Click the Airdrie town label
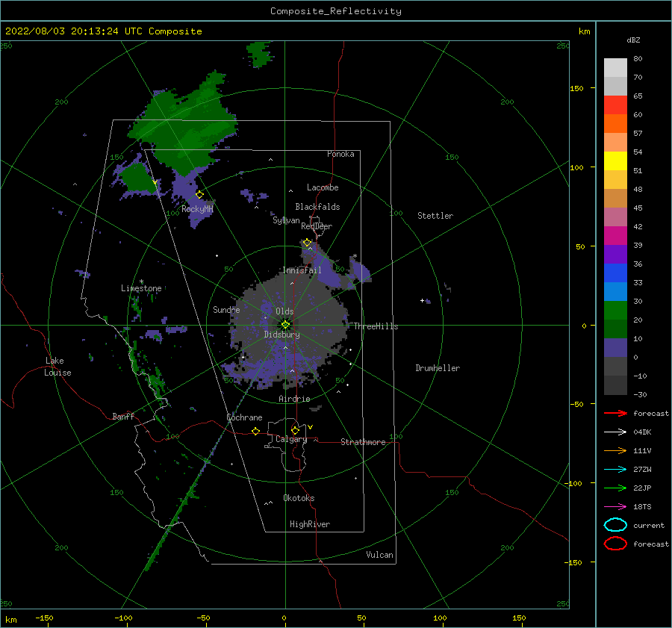This screenshot has width=672, height=628. tap(294, 399)
